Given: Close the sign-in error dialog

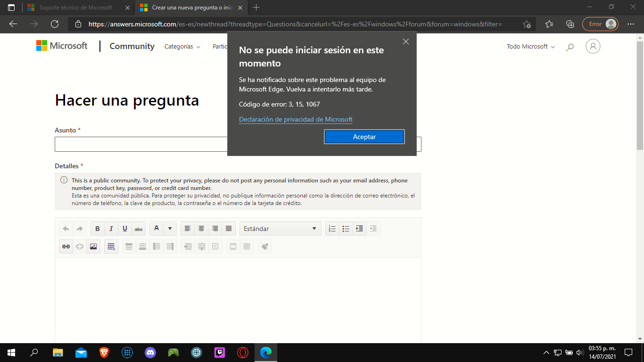Looking at the screenshot, I should coord(406,41).
